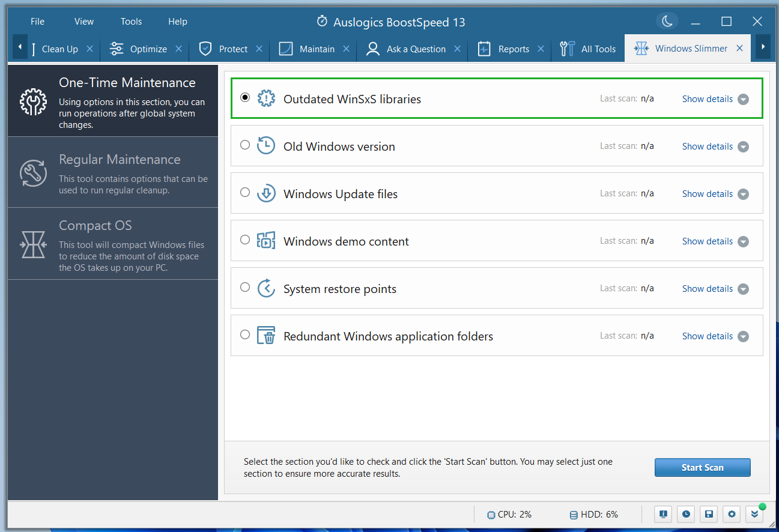The width and height of the screenshot is (779, 532).
Task: Click the Windows demo content media icon
Action: pyautogui.click(x=266, y=241)
